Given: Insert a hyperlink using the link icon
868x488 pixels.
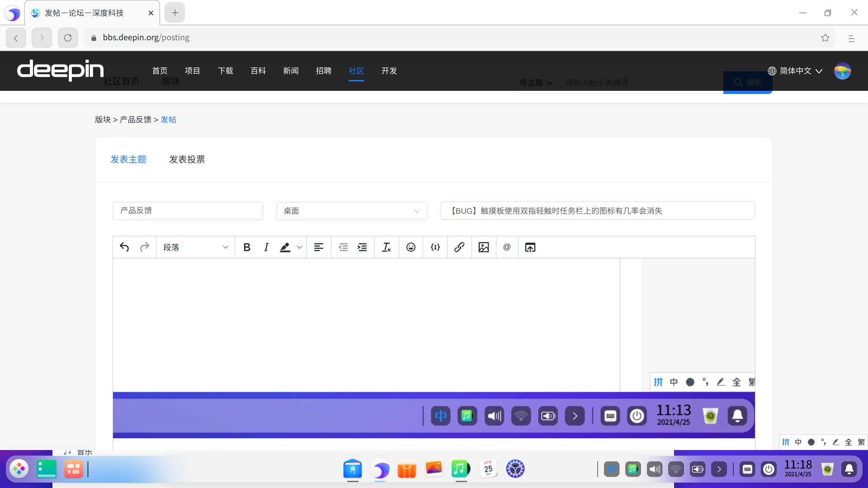Looking at the screenshot, I should pyautogui.click(x=459, y=247).
